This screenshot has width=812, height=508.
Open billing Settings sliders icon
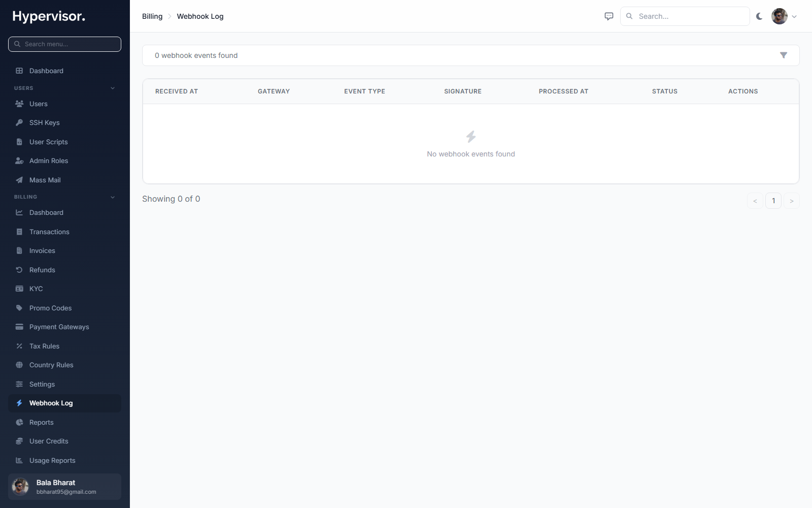point(19,384)
